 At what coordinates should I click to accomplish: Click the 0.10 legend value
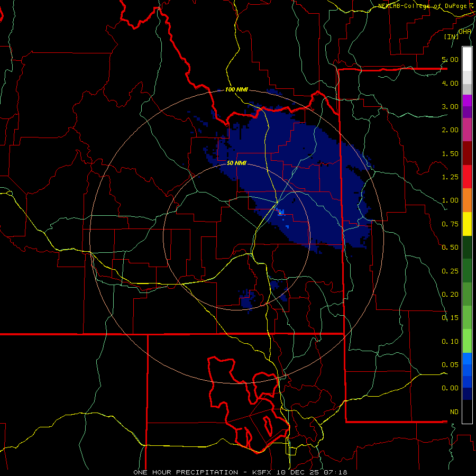coord(450,341)
